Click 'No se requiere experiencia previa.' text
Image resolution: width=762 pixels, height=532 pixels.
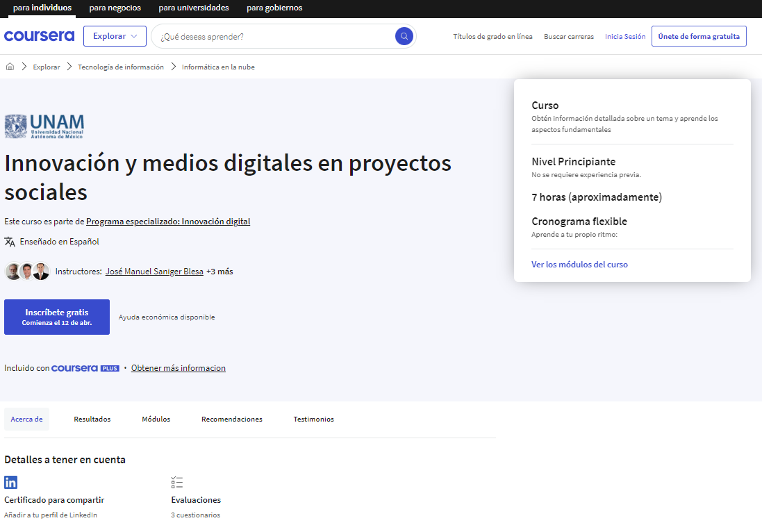[586, 175]
